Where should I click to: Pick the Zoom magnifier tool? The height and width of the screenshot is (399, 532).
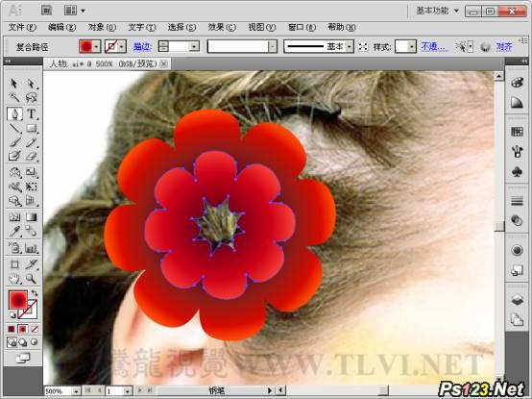pyautogui.click(x=32, y=279)
